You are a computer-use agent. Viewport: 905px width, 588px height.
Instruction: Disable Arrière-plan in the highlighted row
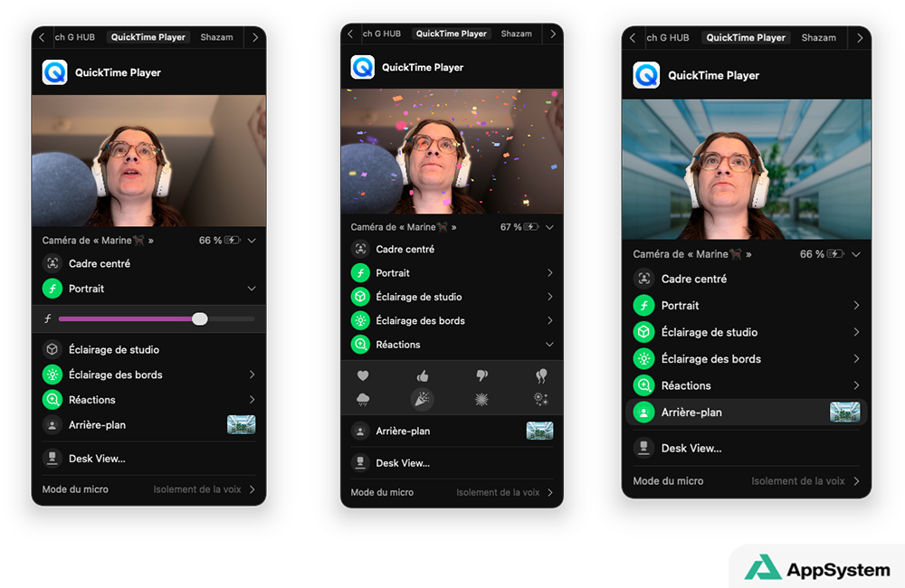643,413
